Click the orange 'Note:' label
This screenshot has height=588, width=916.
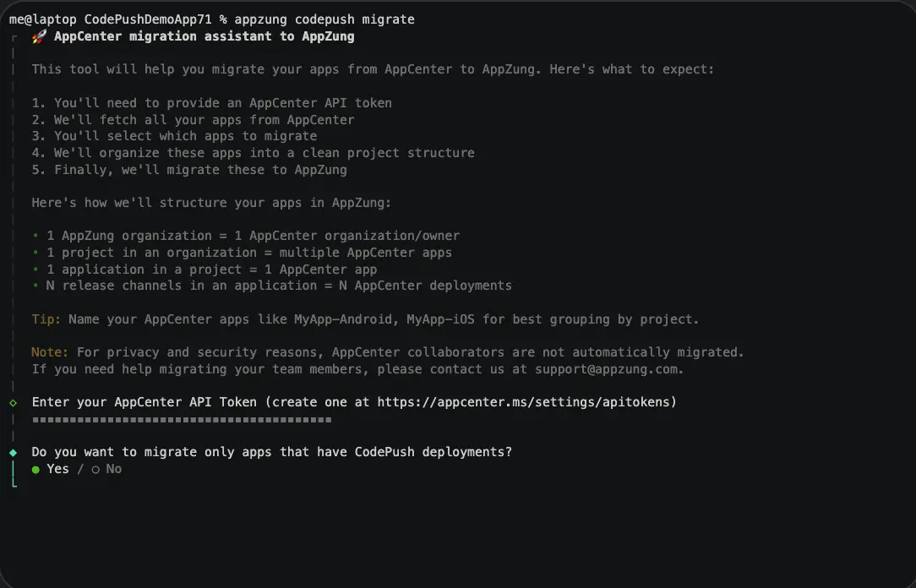pos(50,352)
